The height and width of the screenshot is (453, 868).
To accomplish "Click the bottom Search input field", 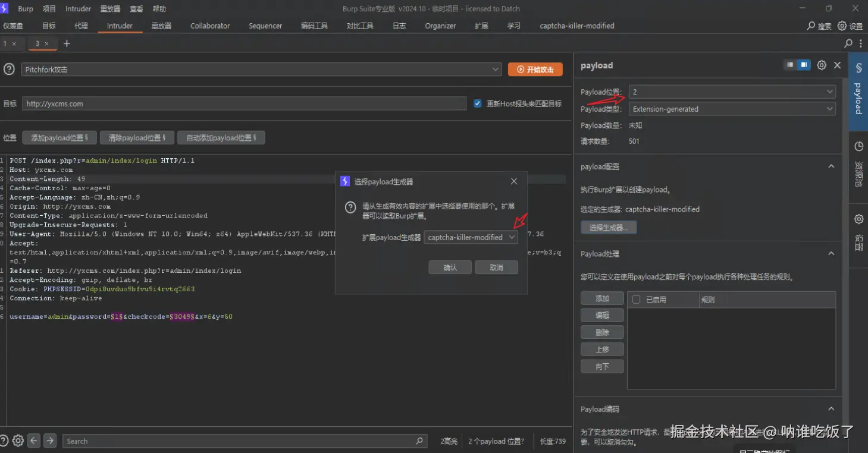I will click(245, 441).
